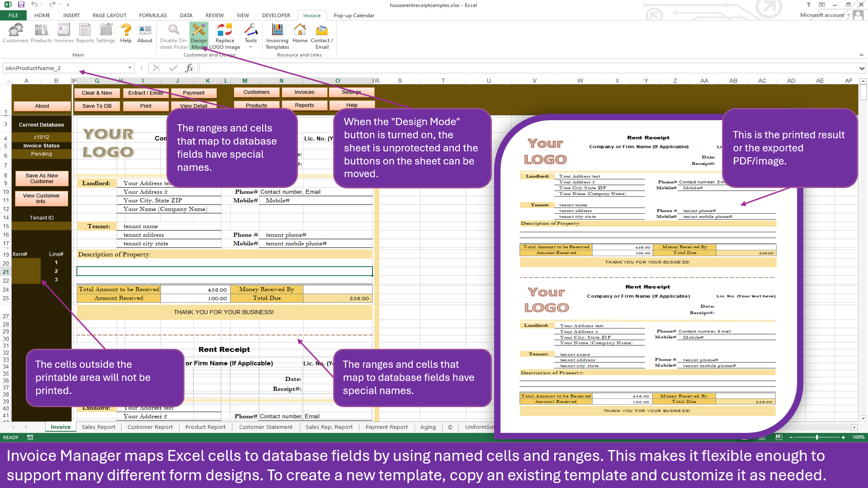Confirm the formula entry checkmark
The height and width of the screenshot is (488, 868).
(173, 68)
